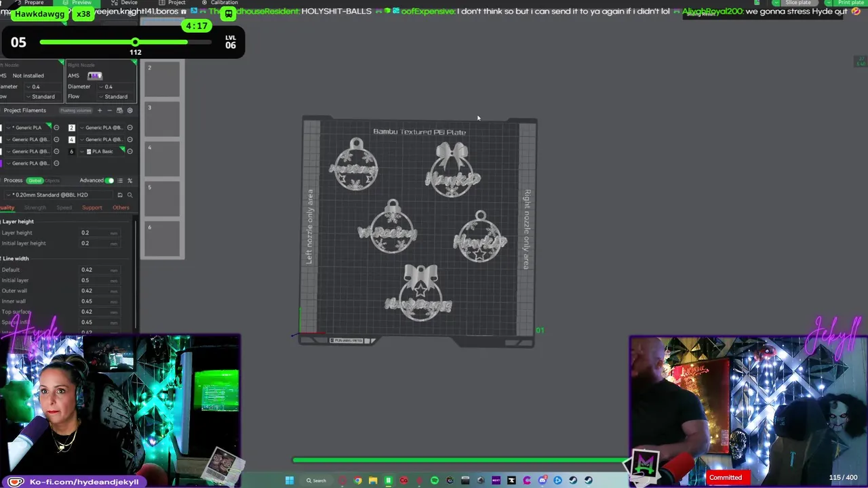Open left nozzle Diameter dropdown
The width and height of the screenshot is (868, 488).
(43, 87)
